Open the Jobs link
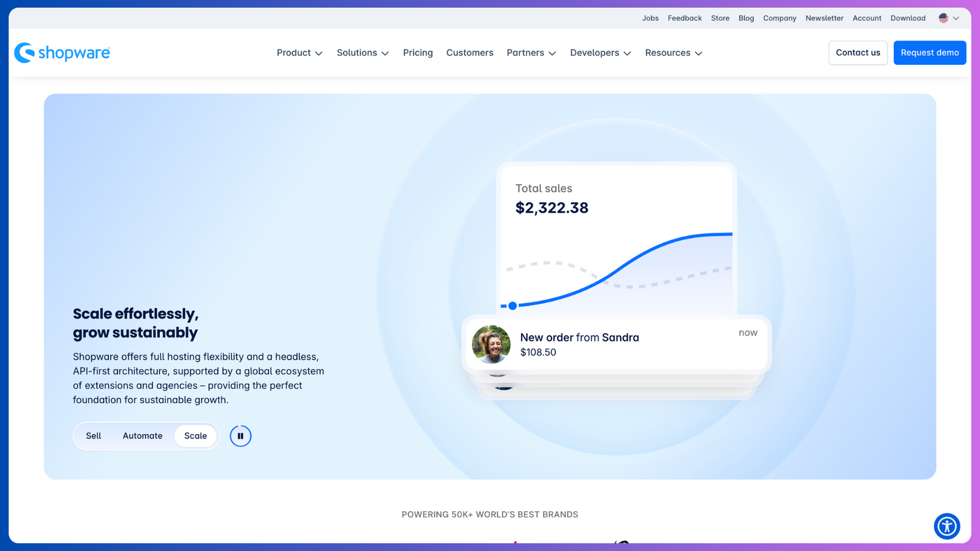This screenshot has width=980, height=551. (650, 18)
